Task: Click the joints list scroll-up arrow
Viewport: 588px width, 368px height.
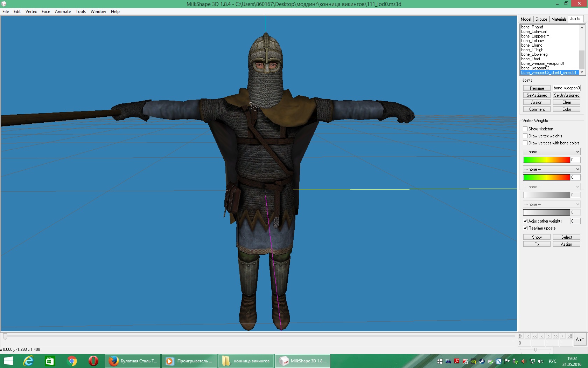Action: click(x=582, y=27)
